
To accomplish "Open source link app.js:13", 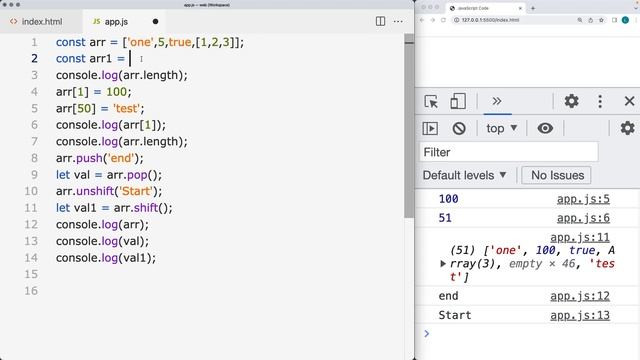I will [580, 315].
